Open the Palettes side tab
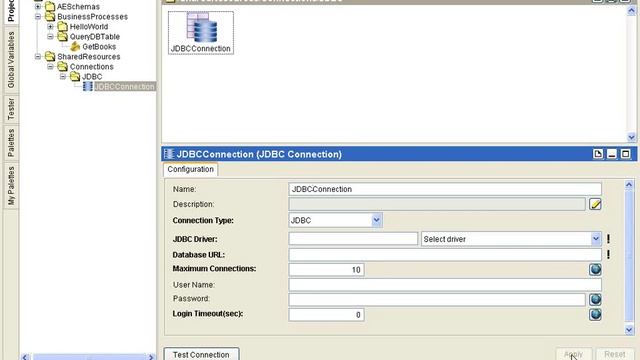Screen dimensions: 640x360 (x=11, y=143)
